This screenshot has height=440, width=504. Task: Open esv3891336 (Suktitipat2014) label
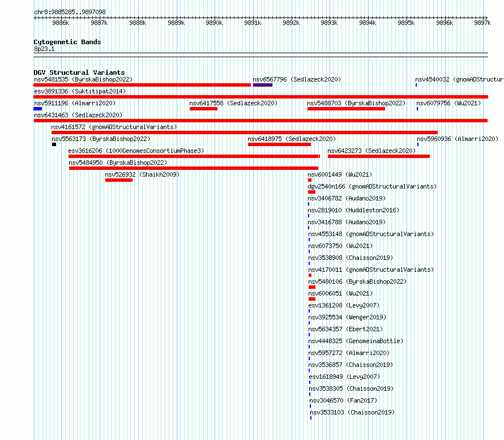[80, 91]
